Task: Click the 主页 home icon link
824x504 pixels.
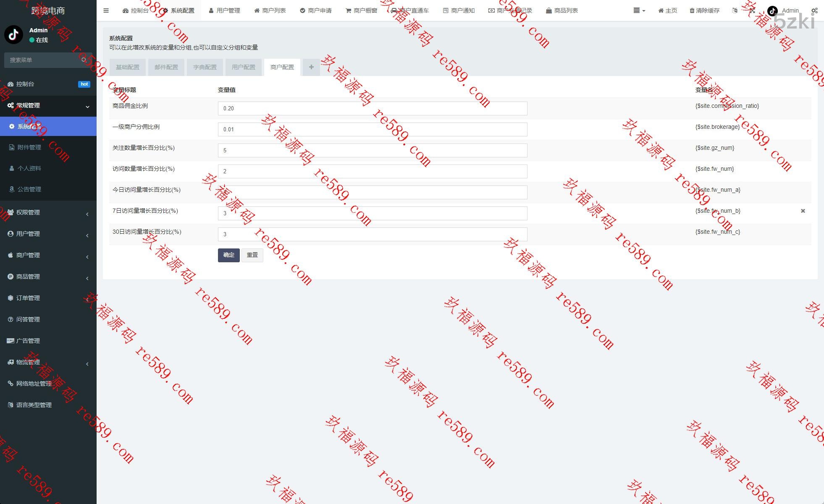Action: click(x=667, y=10)
